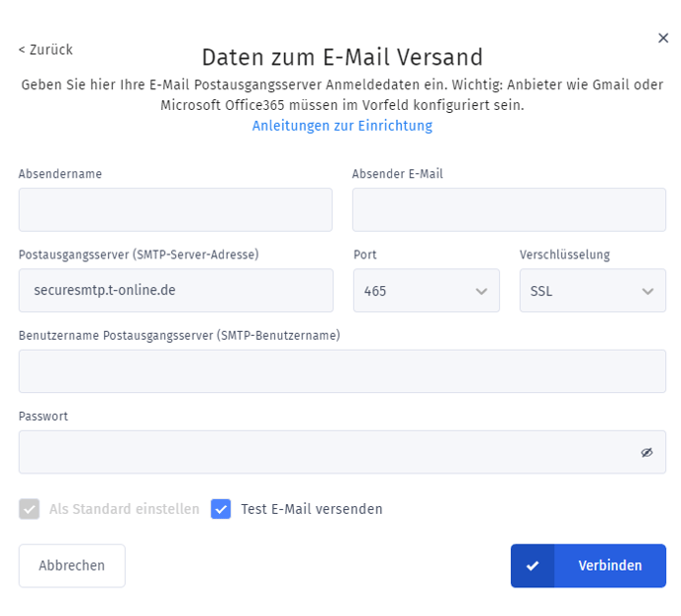Open the Port dropdown showing 465
Viewport: 681px width, 616px height.
pos(426,290)
